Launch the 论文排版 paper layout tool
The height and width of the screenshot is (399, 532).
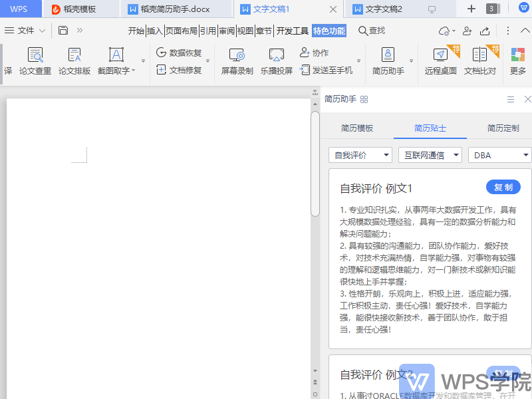click(x=74, y=61)
